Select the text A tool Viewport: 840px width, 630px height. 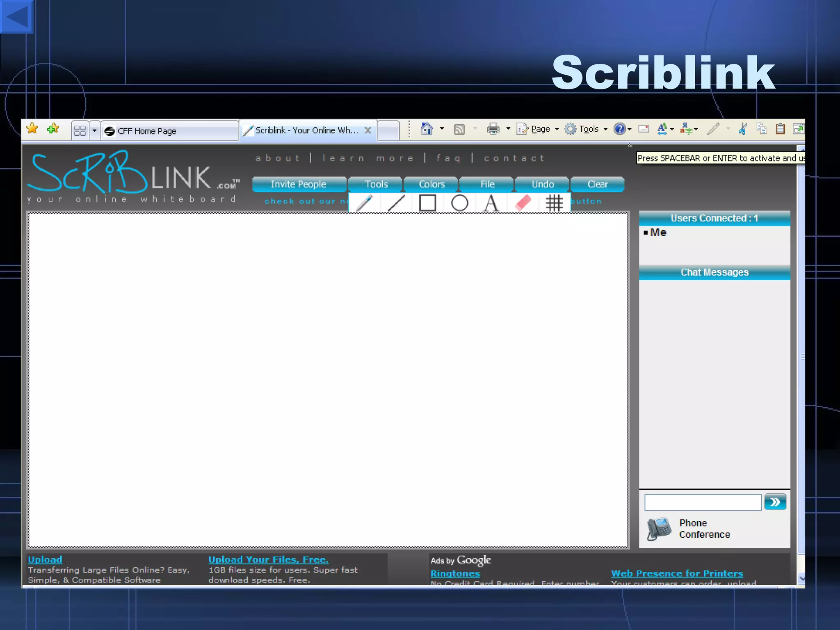pos(491,203)
